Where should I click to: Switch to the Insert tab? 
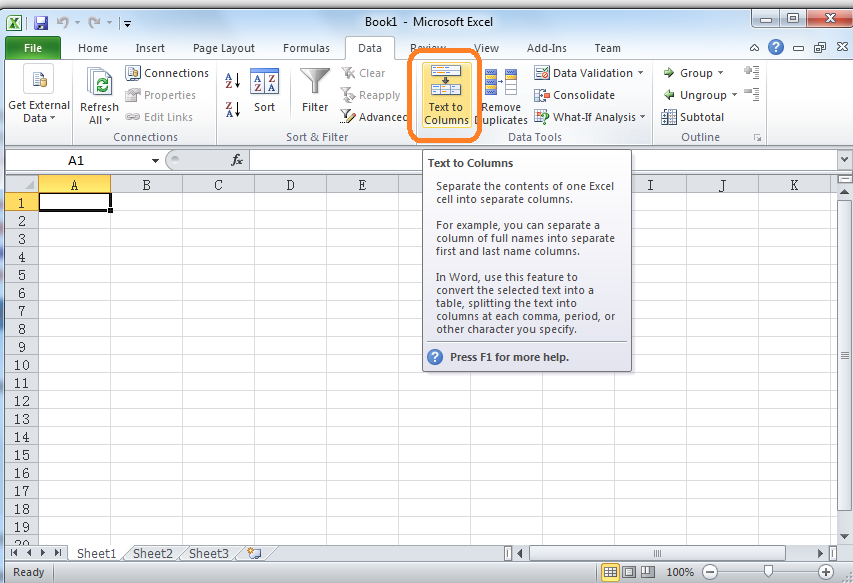click(150, 48)
